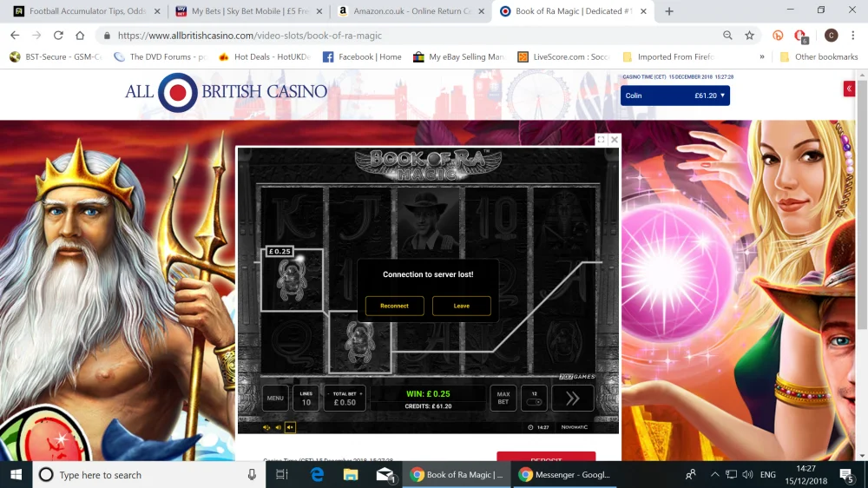Click the taskbar clock 14:27 15/12/2018

pyautogui.click(x=806, y=475)
